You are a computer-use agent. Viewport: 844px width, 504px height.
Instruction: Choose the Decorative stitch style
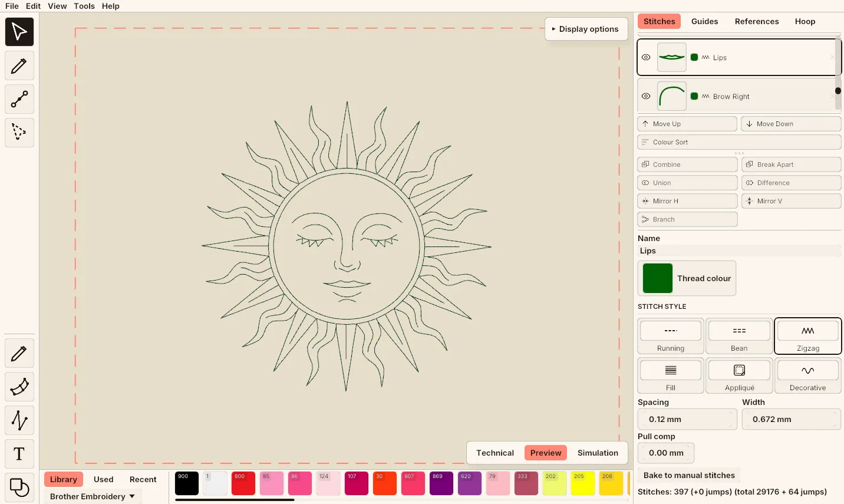(x=807, y=376)
